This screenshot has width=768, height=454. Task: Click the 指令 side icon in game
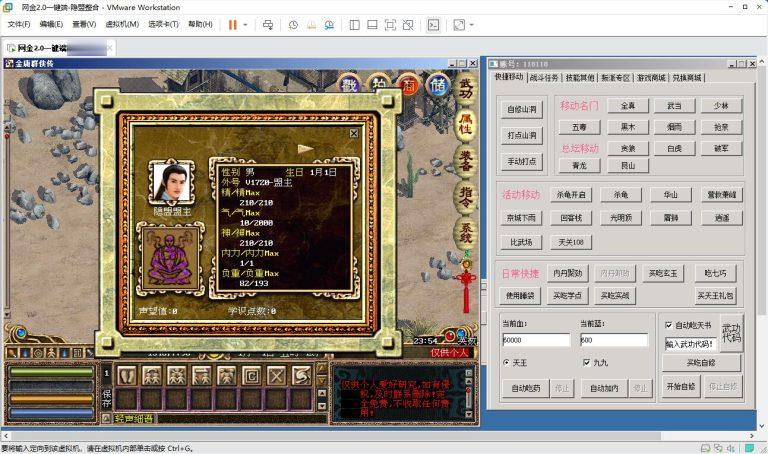[466, 198]
